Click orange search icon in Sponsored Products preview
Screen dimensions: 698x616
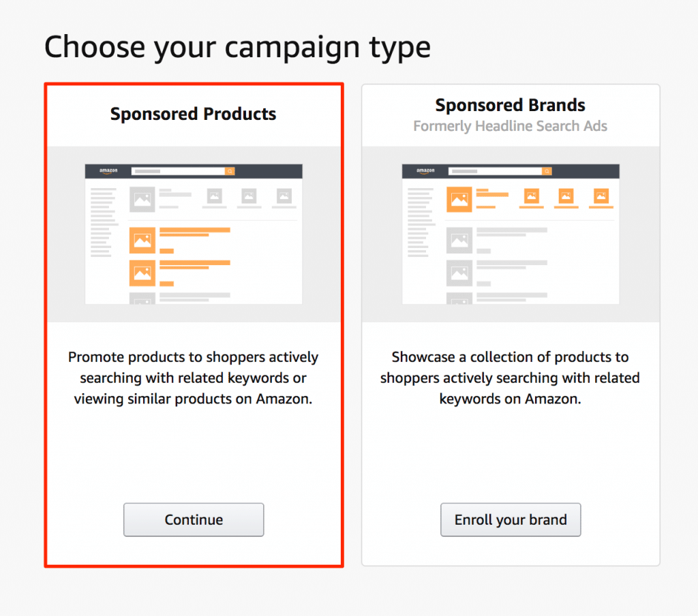[x=230, y=171]
